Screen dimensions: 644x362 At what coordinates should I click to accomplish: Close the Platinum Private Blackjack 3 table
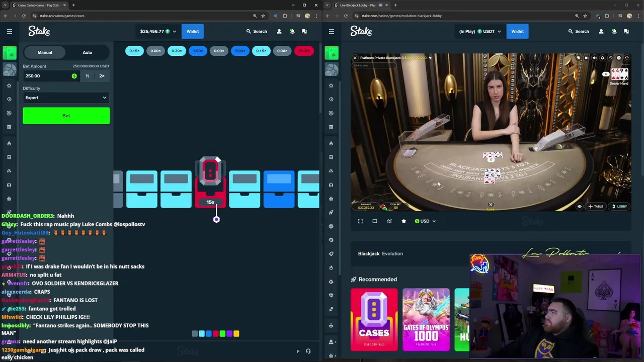click(355, 58)
